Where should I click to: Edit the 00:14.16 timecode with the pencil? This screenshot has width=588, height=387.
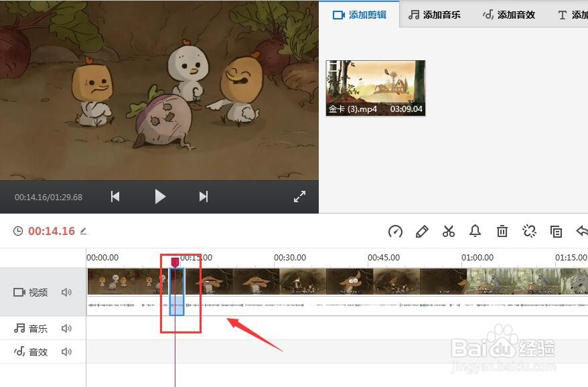pyautogui.click(x=83, y=231)
